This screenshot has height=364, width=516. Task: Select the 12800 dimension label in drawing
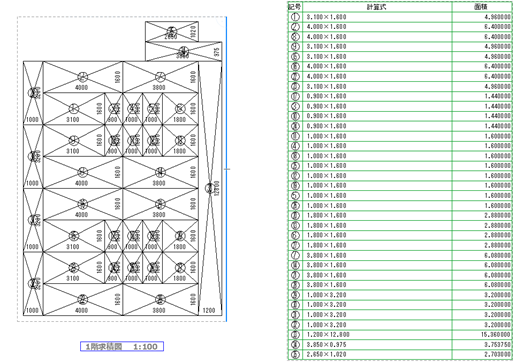217,188
